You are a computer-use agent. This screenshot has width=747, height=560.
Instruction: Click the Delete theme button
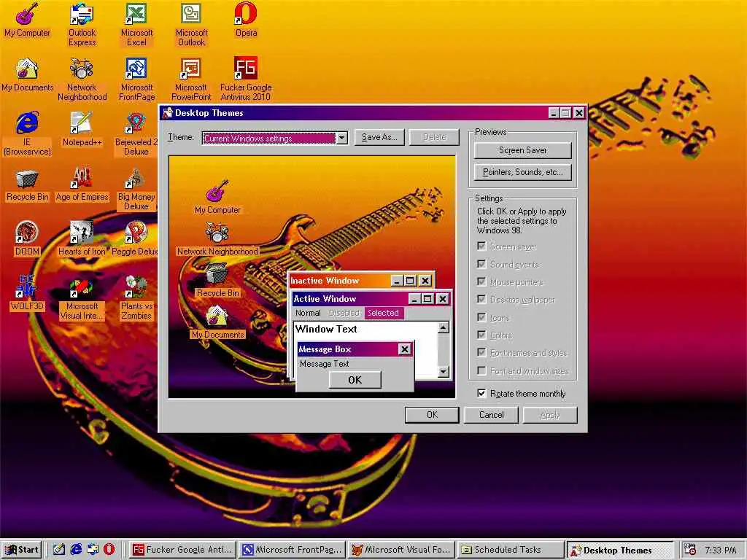(x=435, y=137)
